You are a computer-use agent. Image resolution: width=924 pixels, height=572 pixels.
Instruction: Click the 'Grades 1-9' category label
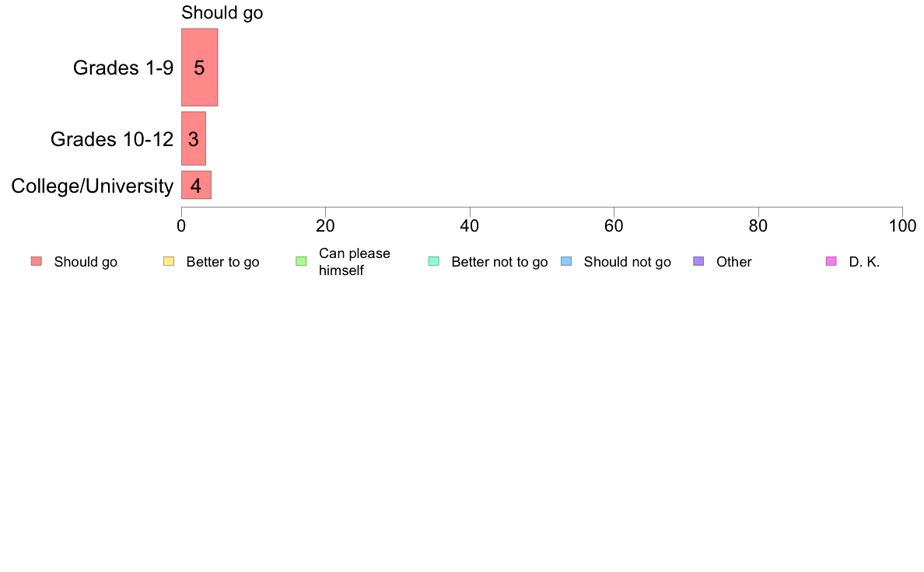[x=123, y=68]
